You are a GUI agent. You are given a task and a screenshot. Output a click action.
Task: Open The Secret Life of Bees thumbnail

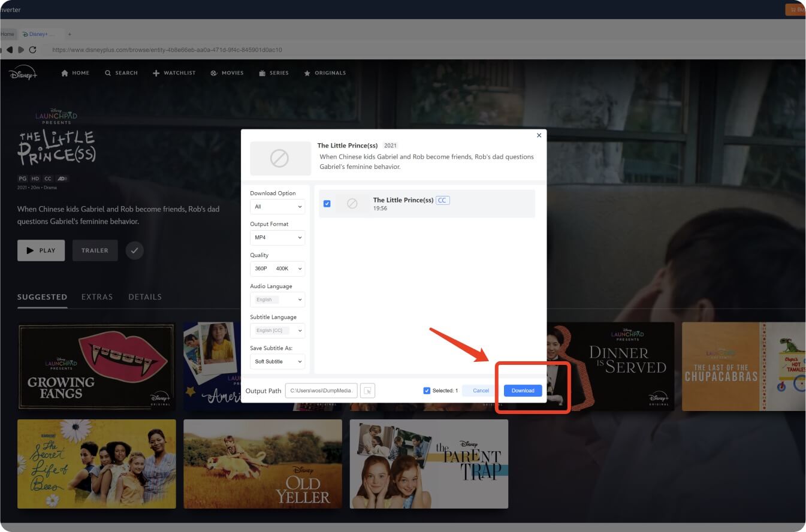pos(96,464)
